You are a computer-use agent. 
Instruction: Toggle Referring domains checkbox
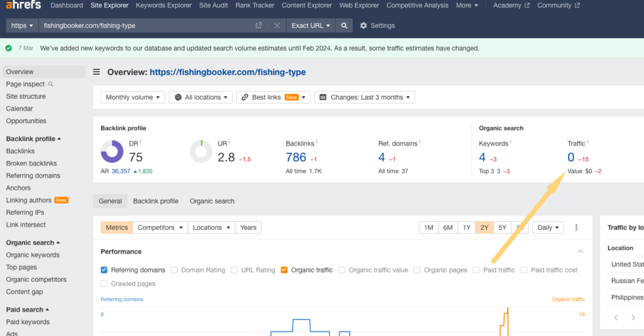[104, 270]
